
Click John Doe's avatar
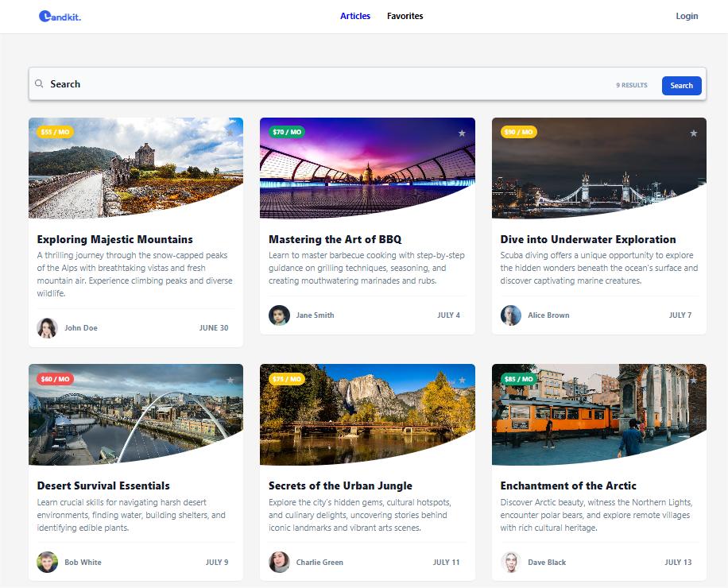pyautogui.click(x=48, y=327)
